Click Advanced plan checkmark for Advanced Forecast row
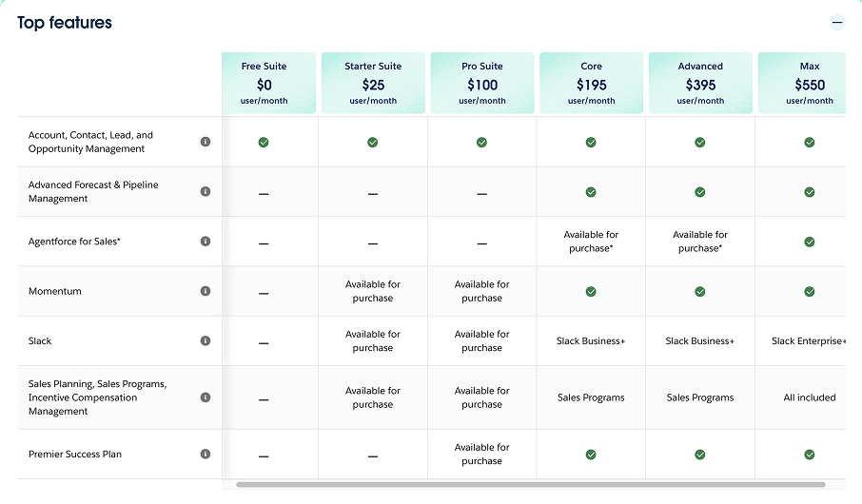This screenshot has width=862, height=504. pos(700,192)
